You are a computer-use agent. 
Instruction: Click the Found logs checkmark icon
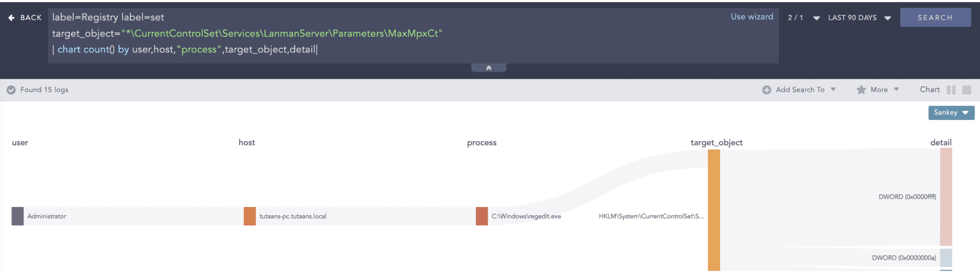(x=11, y=90)
